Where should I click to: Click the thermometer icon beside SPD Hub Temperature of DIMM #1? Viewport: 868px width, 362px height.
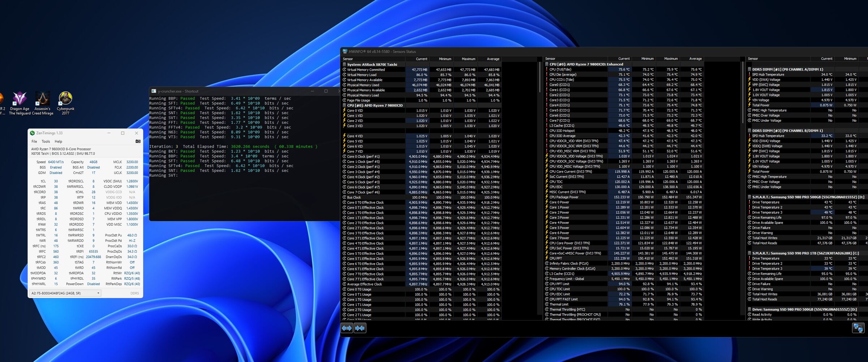click(x=749, y=74)
